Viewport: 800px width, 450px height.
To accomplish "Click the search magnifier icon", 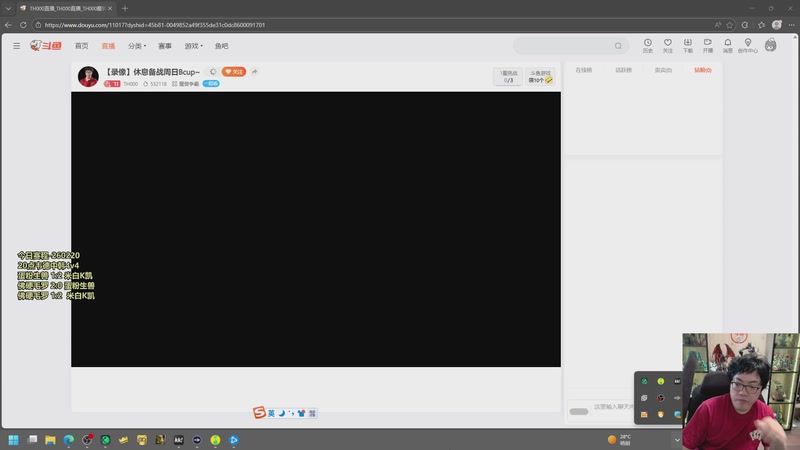I will (618, 46).
